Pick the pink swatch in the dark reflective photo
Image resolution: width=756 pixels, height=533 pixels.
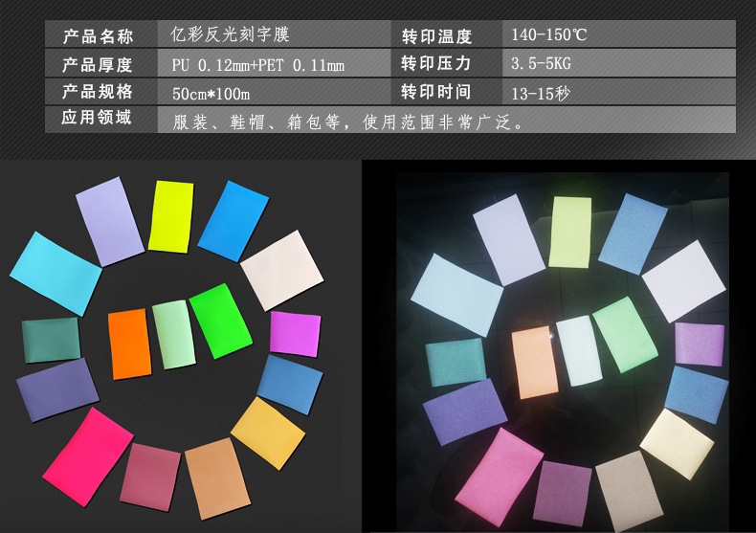499,477
